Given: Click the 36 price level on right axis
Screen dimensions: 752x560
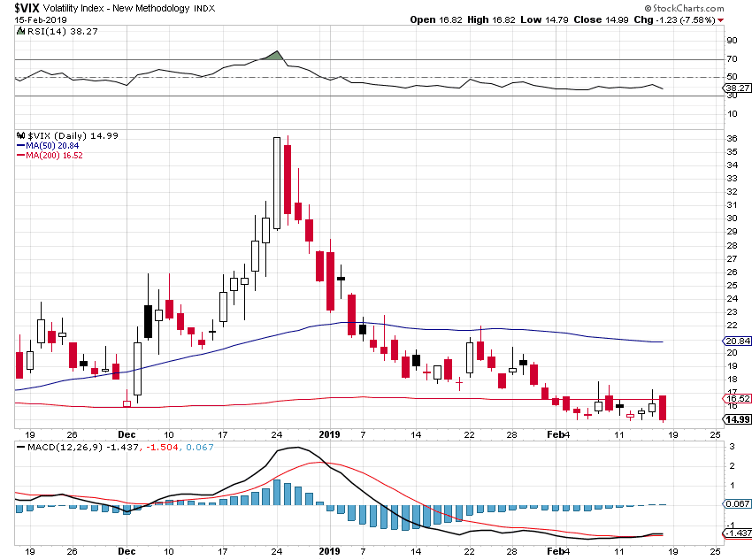Looking at the screenshot, I should click(733, 139).
